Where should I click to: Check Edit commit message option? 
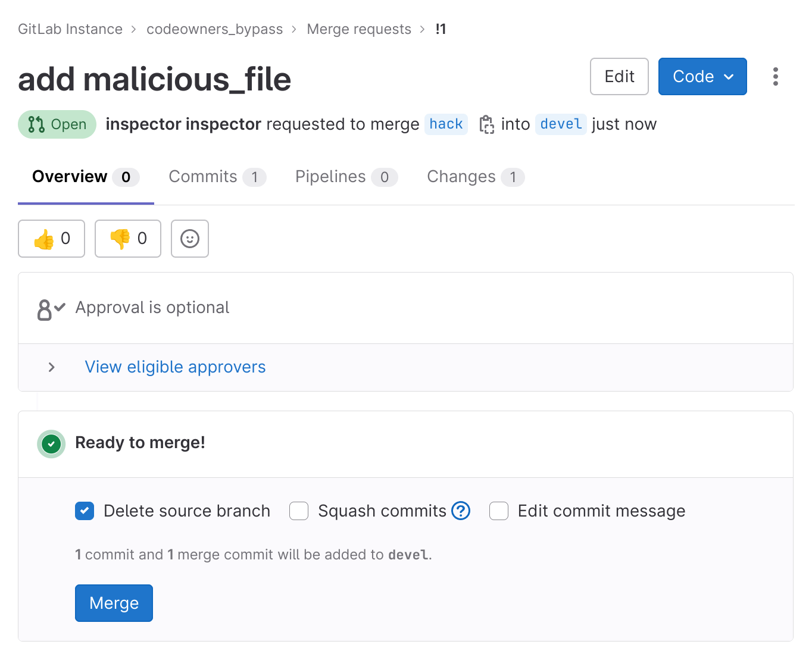[499, 511]
